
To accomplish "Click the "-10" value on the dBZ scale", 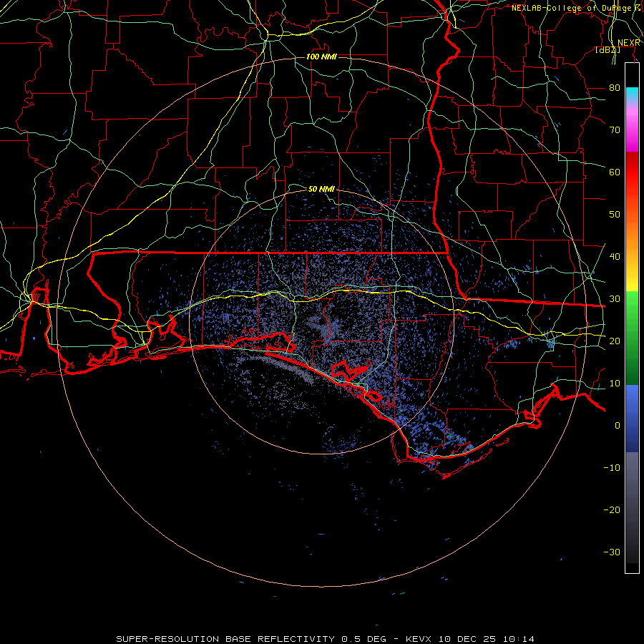I will point(612,467).
